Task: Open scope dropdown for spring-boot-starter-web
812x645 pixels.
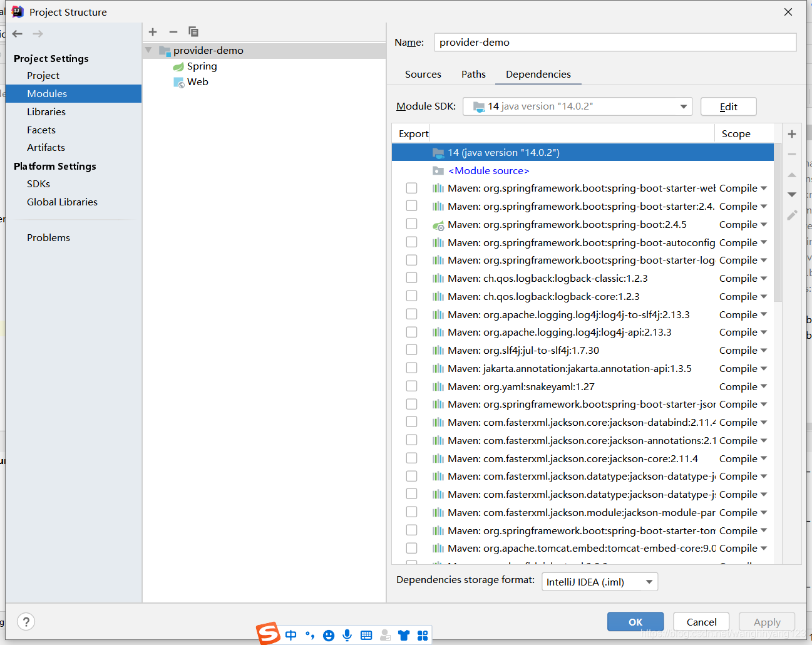Action: [x=764, y=188]
